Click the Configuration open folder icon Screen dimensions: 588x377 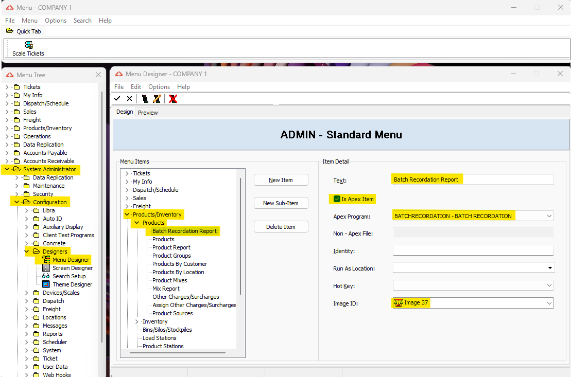pos(27,202)
